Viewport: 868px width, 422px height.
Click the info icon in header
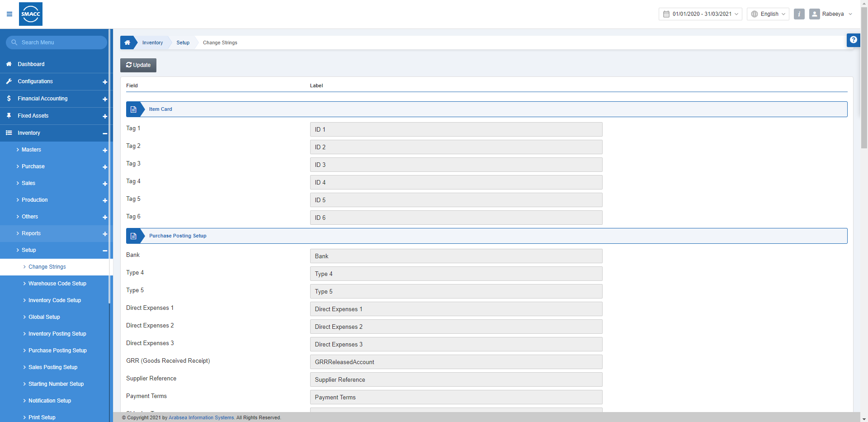[799, 14]
